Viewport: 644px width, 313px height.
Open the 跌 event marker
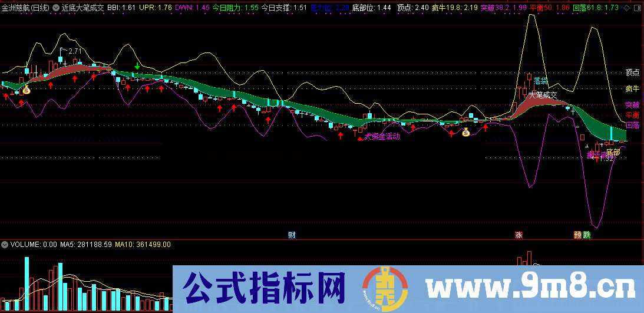click(586, 235)
